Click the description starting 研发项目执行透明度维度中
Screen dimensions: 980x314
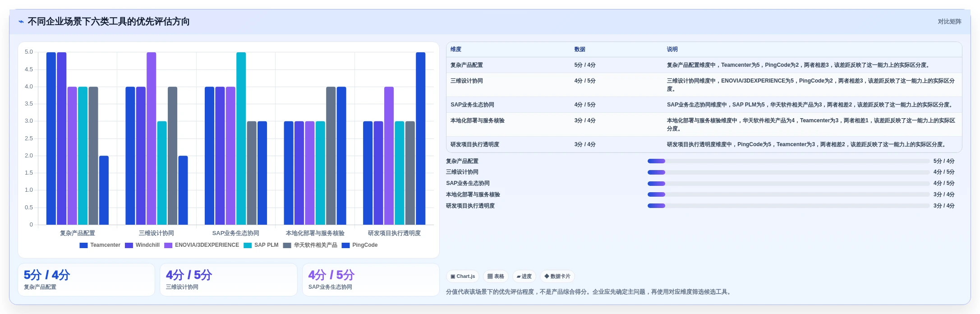(x=806, y=144)
